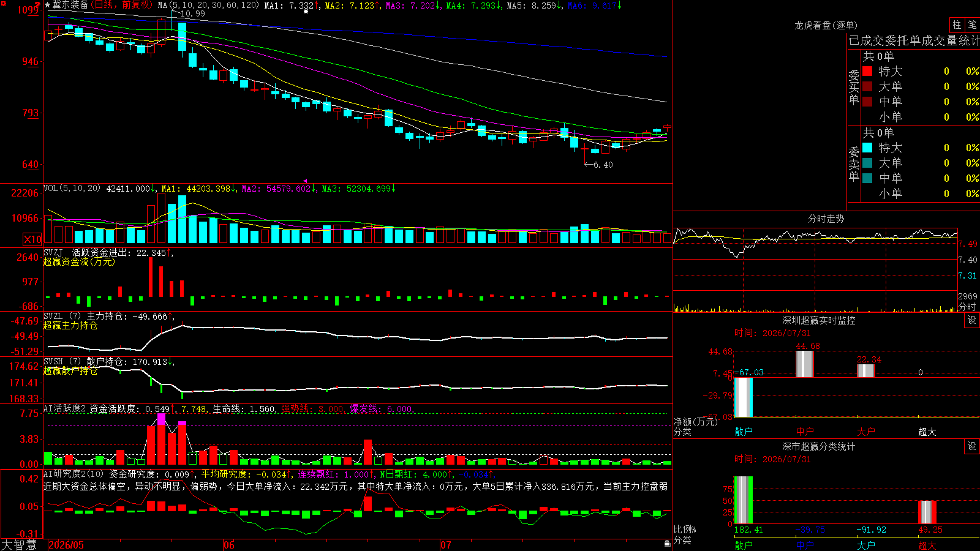This screenshot has width=980, height=551.
Task: Click the red 大户 label in 深圳超赢实时监控
Action: [x=866, y=432]
